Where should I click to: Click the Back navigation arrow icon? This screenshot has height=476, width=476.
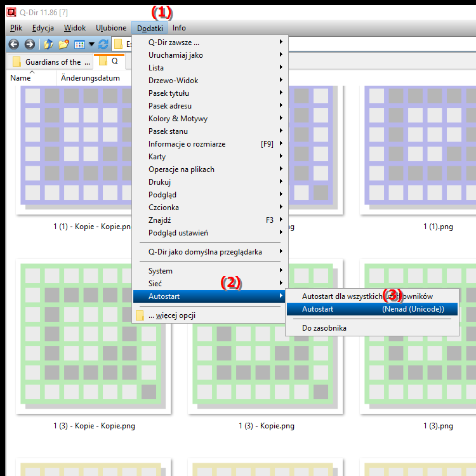pyautogui.click(x=14, y=44)
